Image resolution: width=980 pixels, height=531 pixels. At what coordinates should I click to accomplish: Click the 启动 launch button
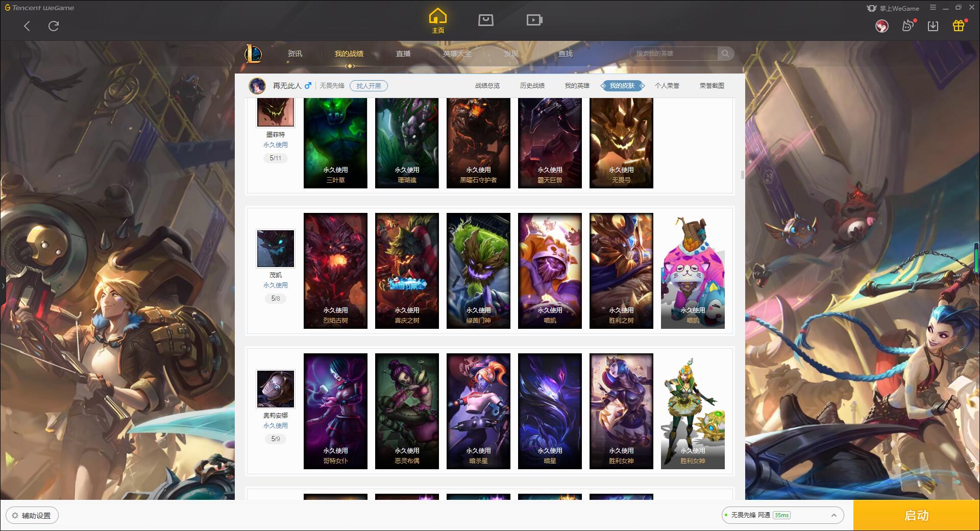click(916, 515)
